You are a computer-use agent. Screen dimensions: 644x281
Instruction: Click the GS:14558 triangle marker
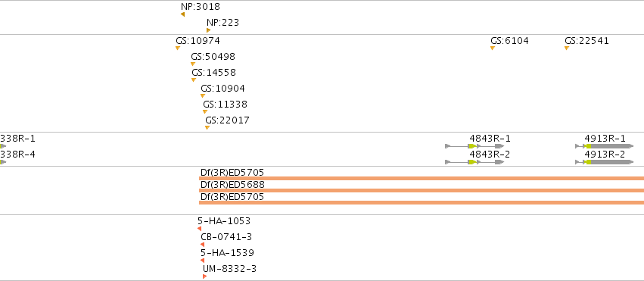[x=194, y=80]
